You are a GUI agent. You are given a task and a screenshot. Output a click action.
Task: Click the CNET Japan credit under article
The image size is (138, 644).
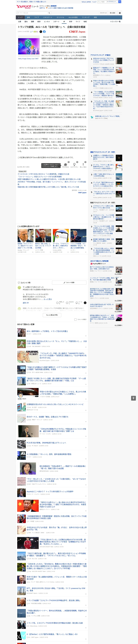point(82,193)
